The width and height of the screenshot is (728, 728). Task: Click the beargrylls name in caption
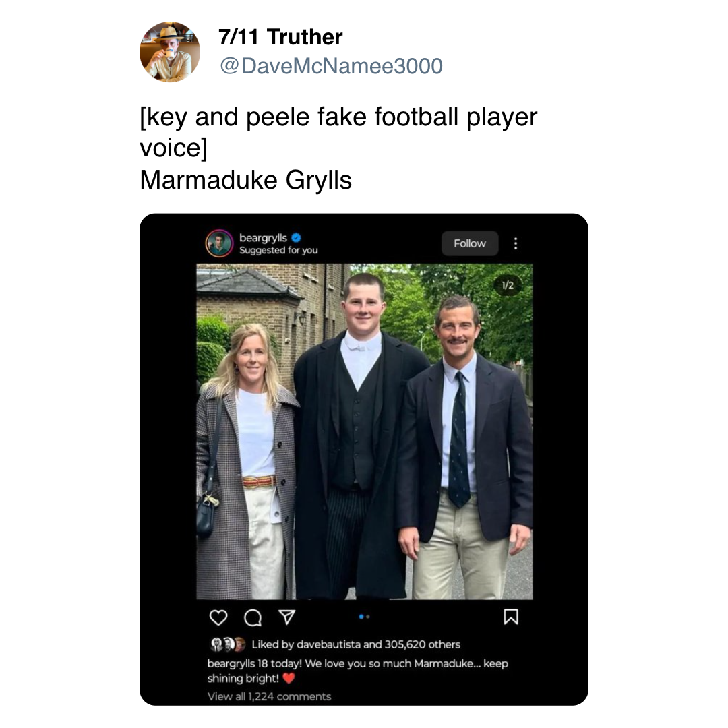click(231, 664)
